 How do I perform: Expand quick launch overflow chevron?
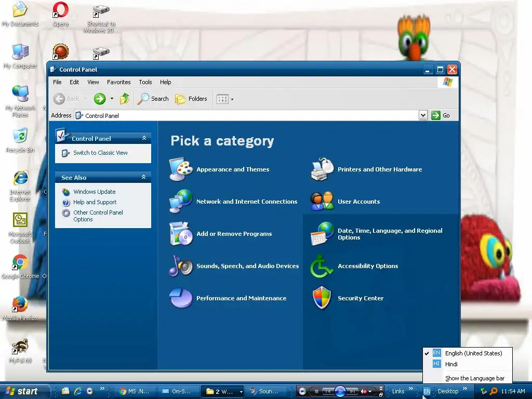tap(102, 388)
